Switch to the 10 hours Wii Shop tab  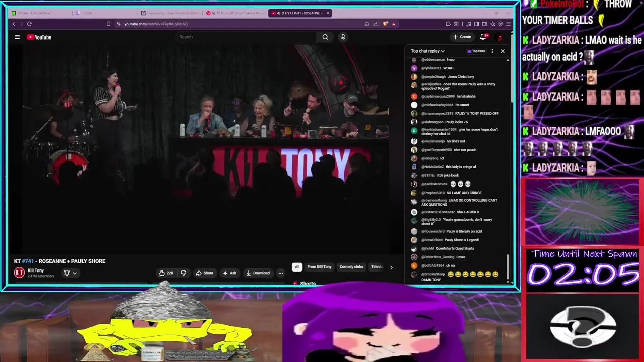235,13
